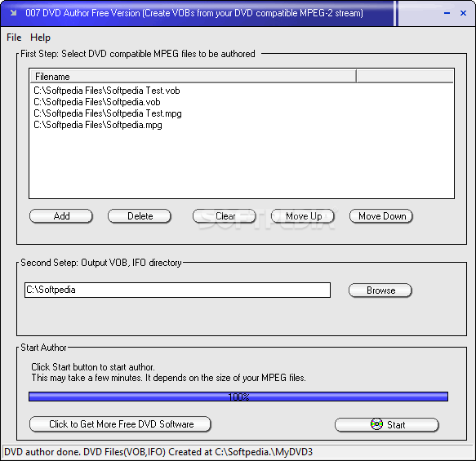Screen dimensions: 476x461
Task: Click the Add button
Action: [x=61, y=216]
